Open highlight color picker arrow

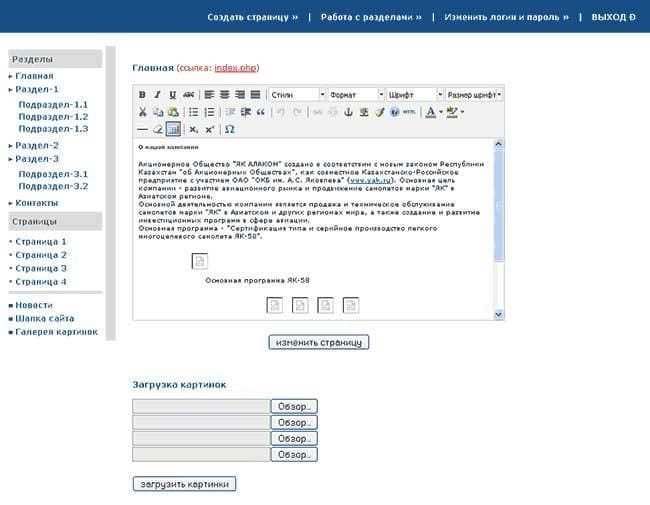tap(462, 112)
